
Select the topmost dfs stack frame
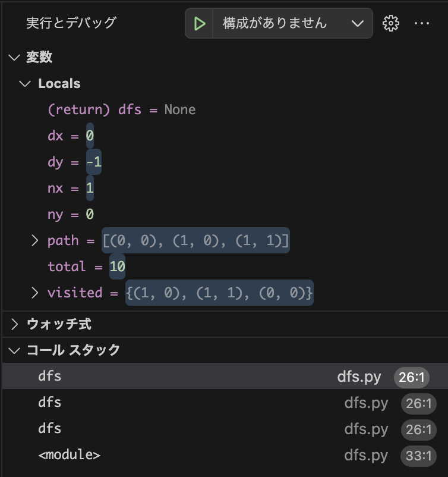point(50,376)
